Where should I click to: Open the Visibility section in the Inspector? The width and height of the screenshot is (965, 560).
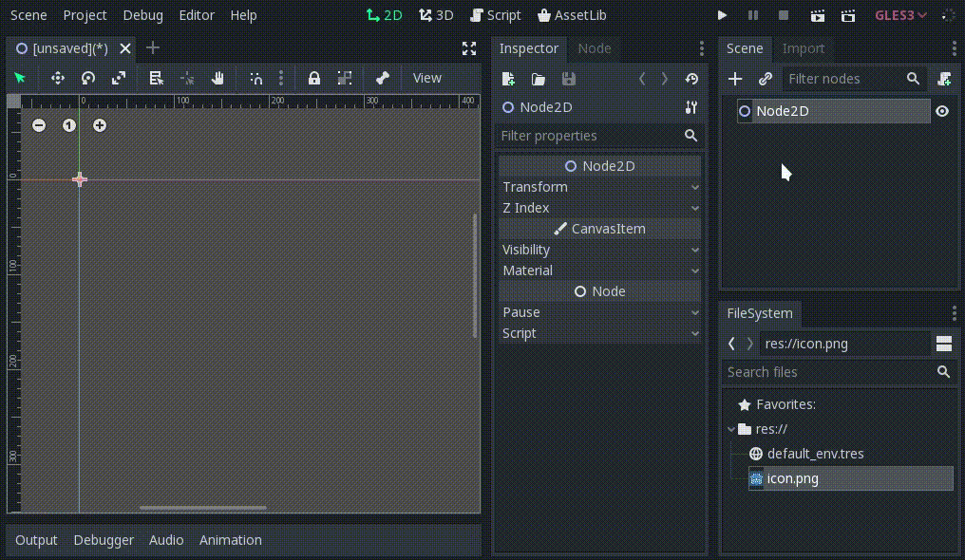click(599, 250)
